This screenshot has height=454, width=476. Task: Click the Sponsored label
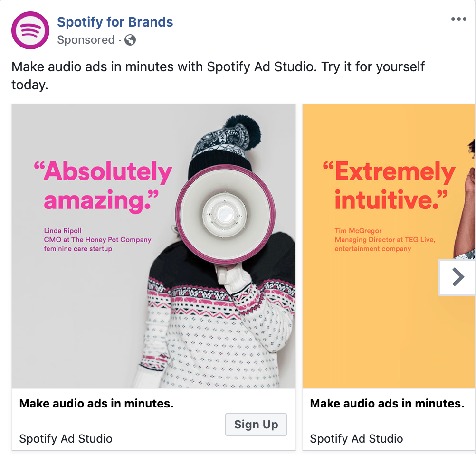point(86,40)
